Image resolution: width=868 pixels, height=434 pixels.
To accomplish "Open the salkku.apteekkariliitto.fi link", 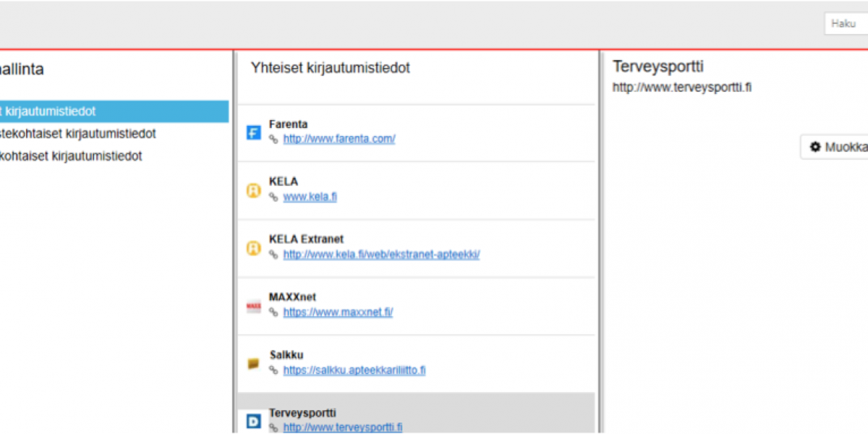I will click(x=354, y=370).
